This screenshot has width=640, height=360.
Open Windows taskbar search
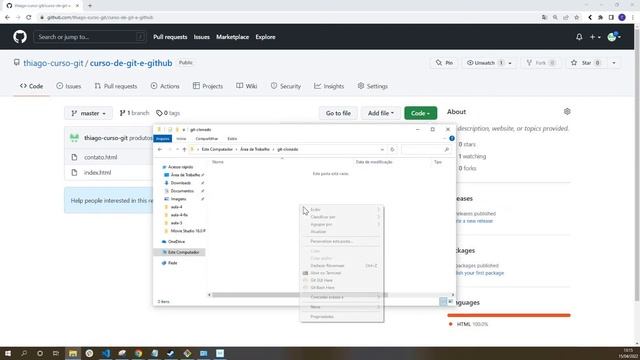(24, 353)
